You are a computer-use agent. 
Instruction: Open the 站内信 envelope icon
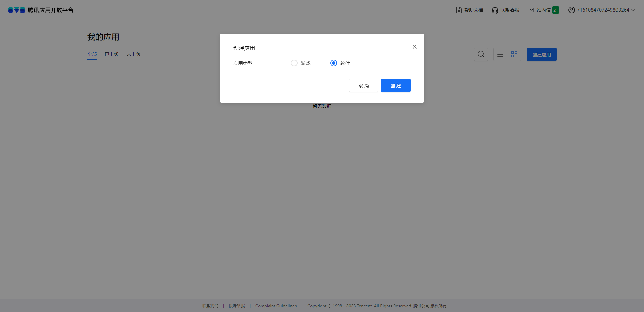531,10
